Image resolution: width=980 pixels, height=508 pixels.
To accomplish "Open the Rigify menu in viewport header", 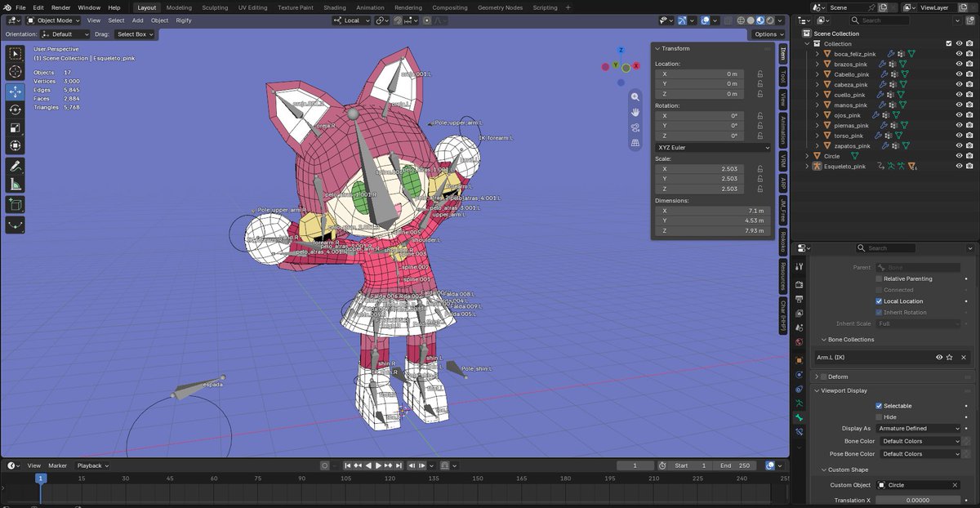I will click(184, 20).
